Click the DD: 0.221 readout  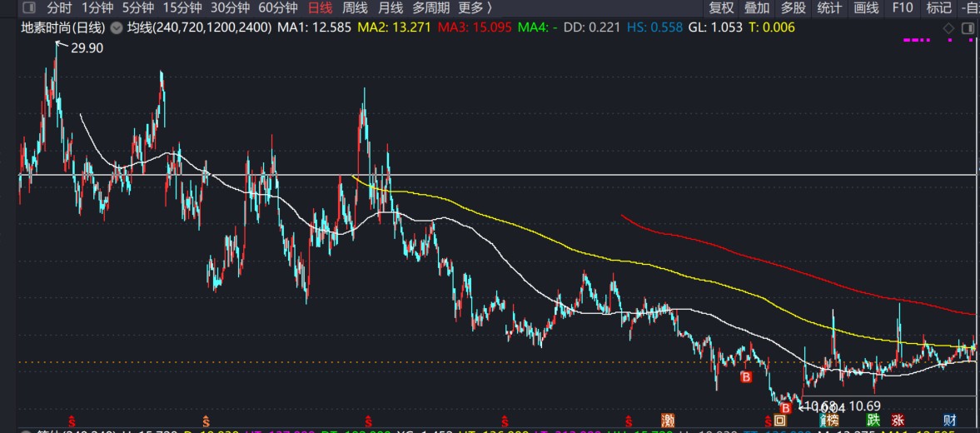click(592, 27)
